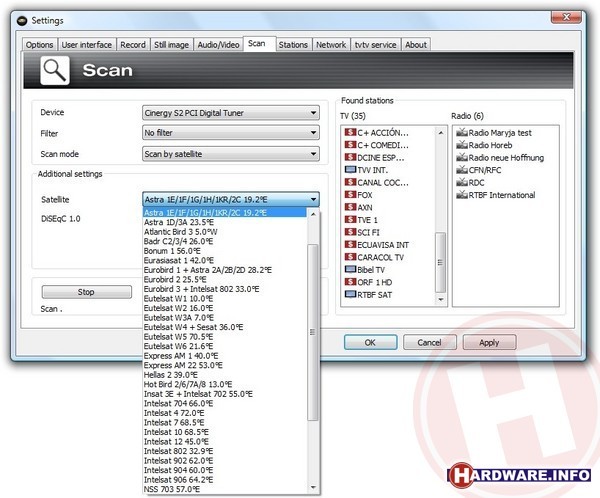The width and height of the screenshot is (600, 498).
Task: Click the satellite list scrollbar thumb
Action: 313,332
